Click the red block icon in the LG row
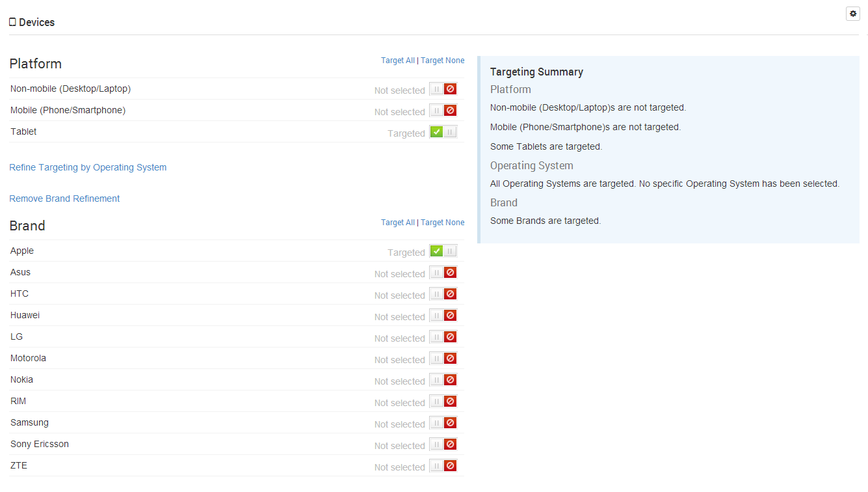Image resolution: width=868 pixels, height=492 pixels. (x=450, y=337)
